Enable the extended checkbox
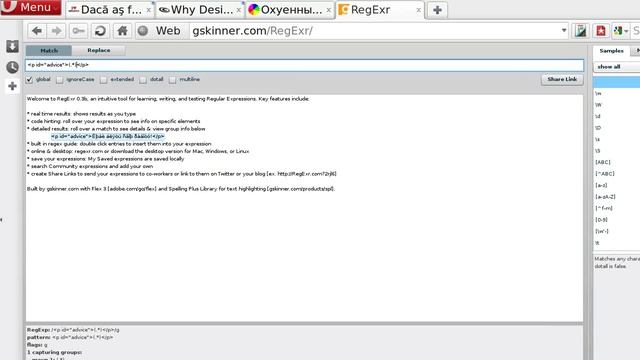This screenshot has height=360, width=640. 104,80
